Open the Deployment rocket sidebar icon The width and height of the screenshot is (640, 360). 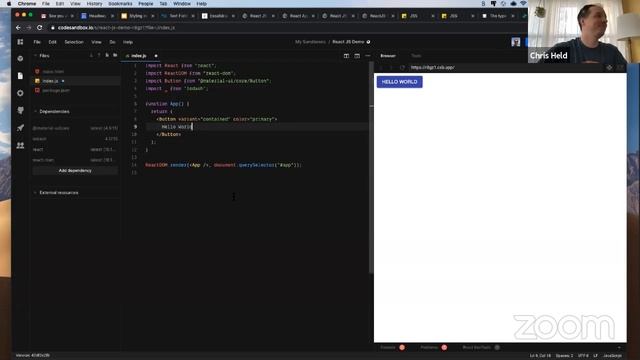click(20, 128)
